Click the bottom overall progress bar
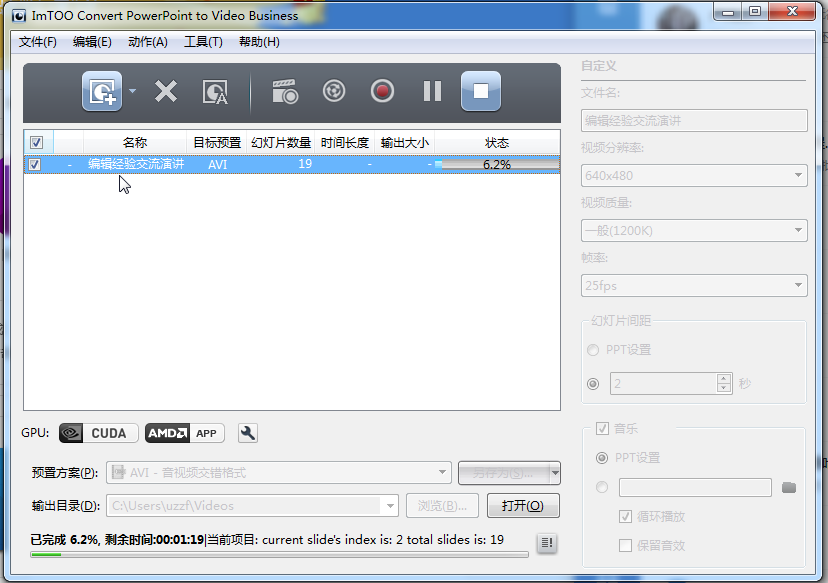Image resolution: width=828 pixels, height=583 pixels. coord(279,554)
